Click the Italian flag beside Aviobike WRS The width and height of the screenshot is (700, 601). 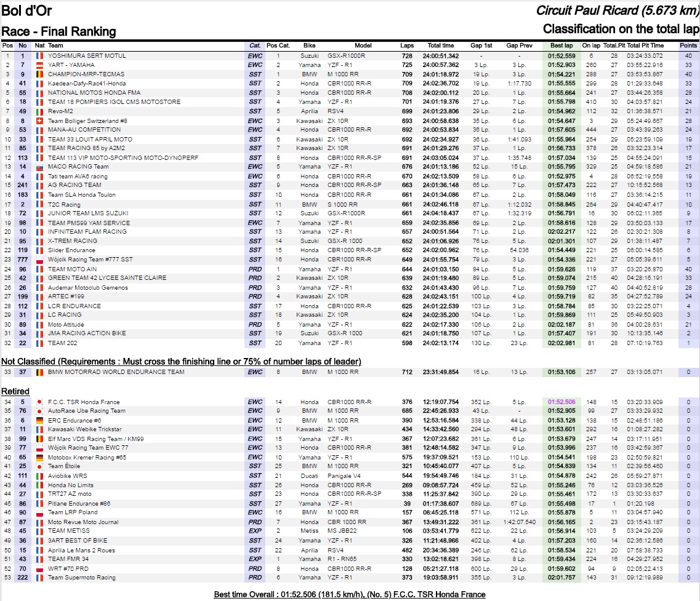pyautogui.click(x=40, y=476)
